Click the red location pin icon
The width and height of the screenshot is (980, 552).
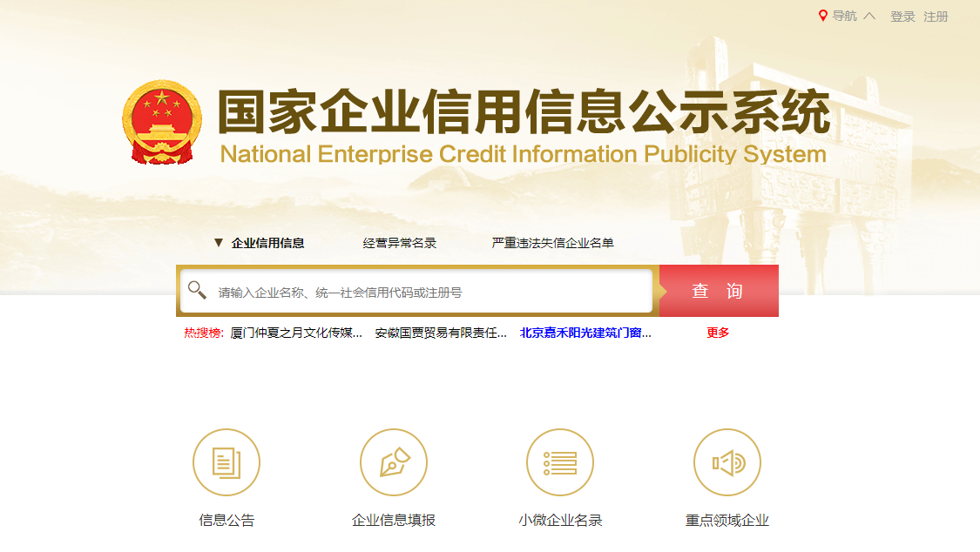[x=823, y=16]
